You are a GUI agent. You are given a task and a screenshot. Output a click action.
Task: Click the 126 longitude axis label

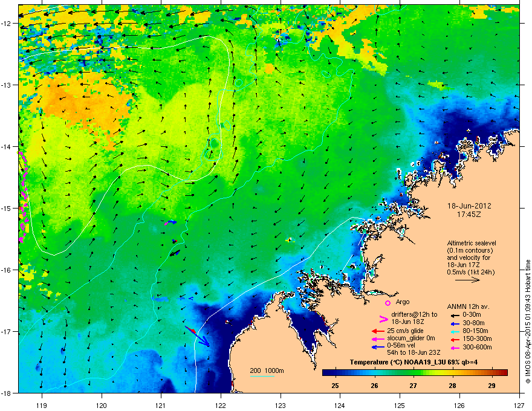[459, 405]
